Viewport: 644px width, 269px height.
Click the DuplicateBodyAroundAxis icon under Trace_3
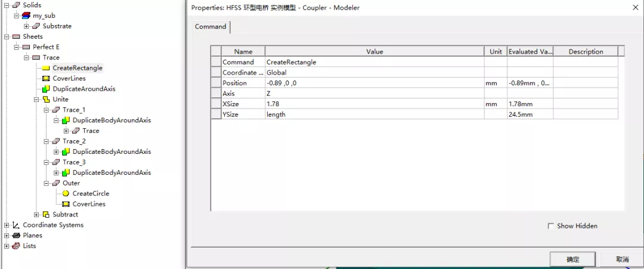pyautogui.click(x=66, y=172)
